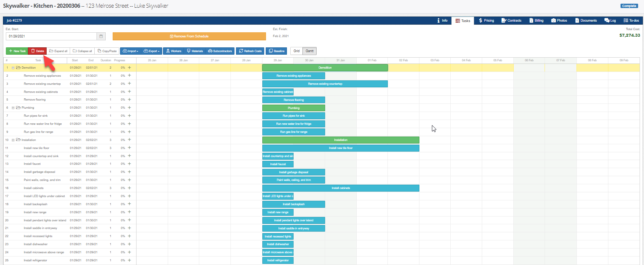This screenshot has width=644, height=265.
Task: Click the Delete trash button
Action: 37,51
